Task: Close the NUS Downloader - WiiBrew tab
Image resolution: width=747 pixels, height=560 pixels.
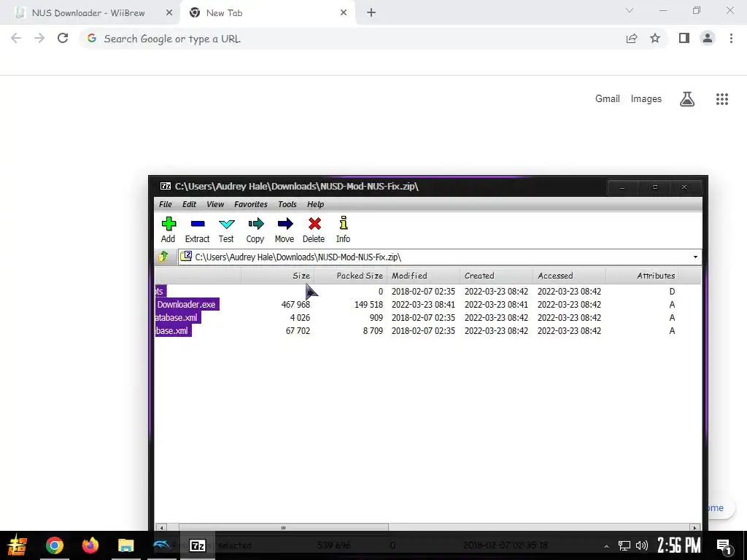Action: coord(169,13)
